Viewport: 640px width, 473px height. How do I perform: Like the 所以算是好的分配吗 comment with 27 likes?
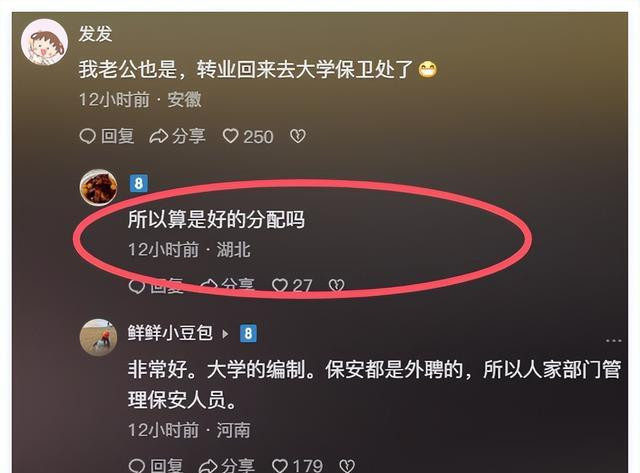[x=292, y=286]
